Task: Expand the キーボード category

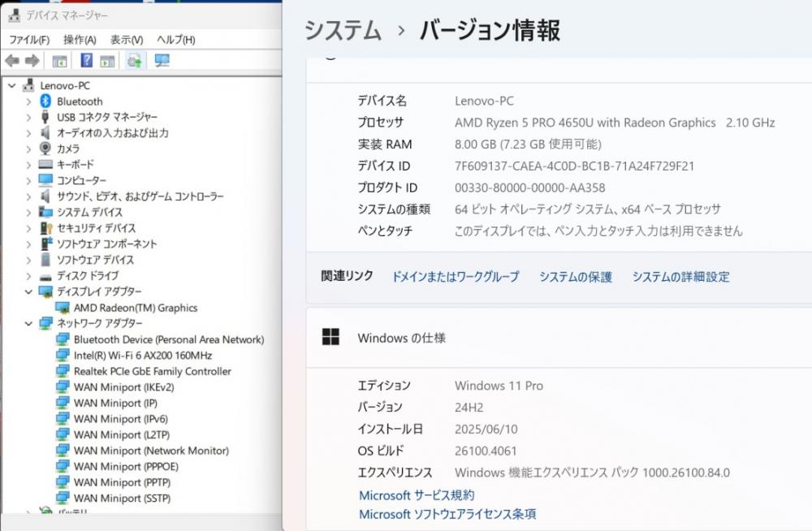Action: 29,165
